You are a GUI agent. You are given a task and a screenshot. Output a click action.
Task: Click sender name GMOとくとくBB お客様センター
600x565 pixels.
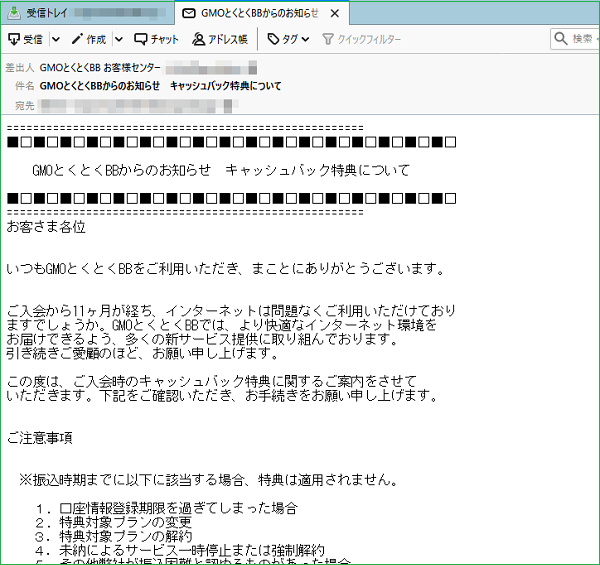pos(100,68)
